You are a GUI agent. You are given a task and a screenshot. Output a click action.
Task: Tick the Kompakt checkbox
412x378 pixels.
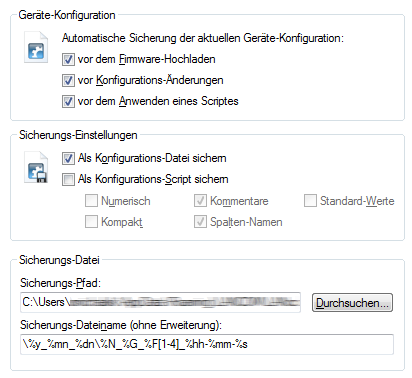(91, 222)
